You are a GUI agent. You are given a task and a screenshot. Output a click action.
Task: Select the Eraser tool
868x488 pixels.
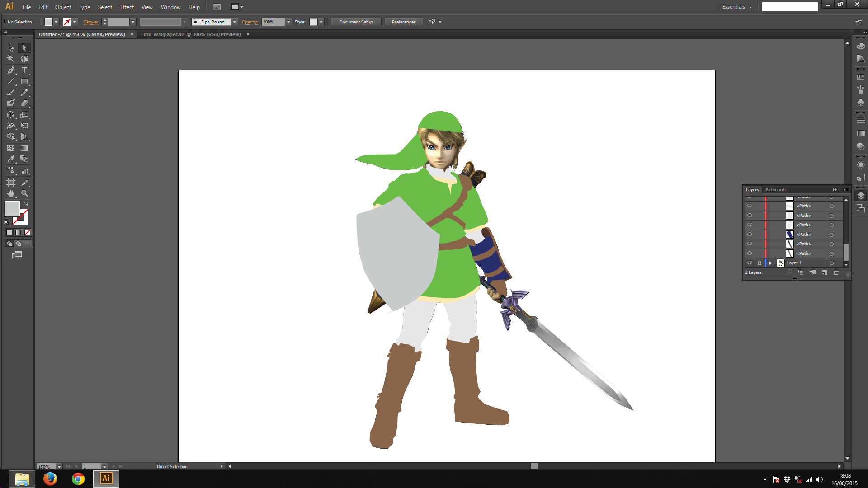coord(24,103)
